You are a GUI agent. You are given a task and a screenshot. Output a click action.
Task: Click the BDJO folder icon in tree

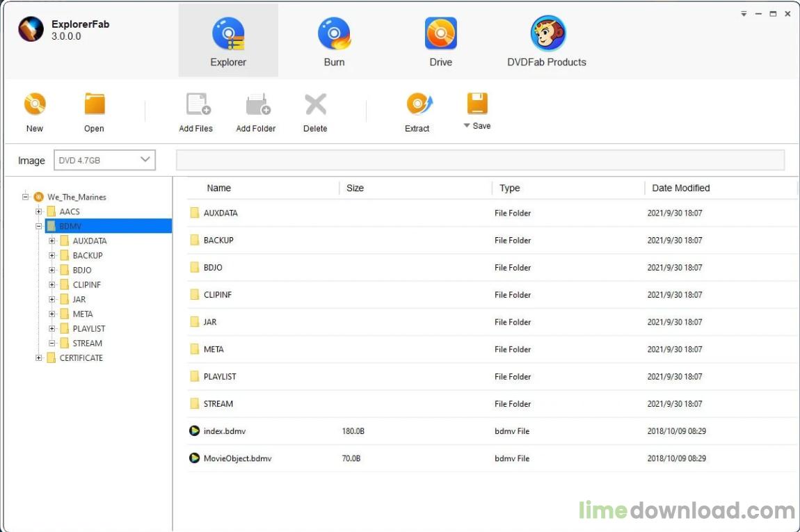click(64, 270)
